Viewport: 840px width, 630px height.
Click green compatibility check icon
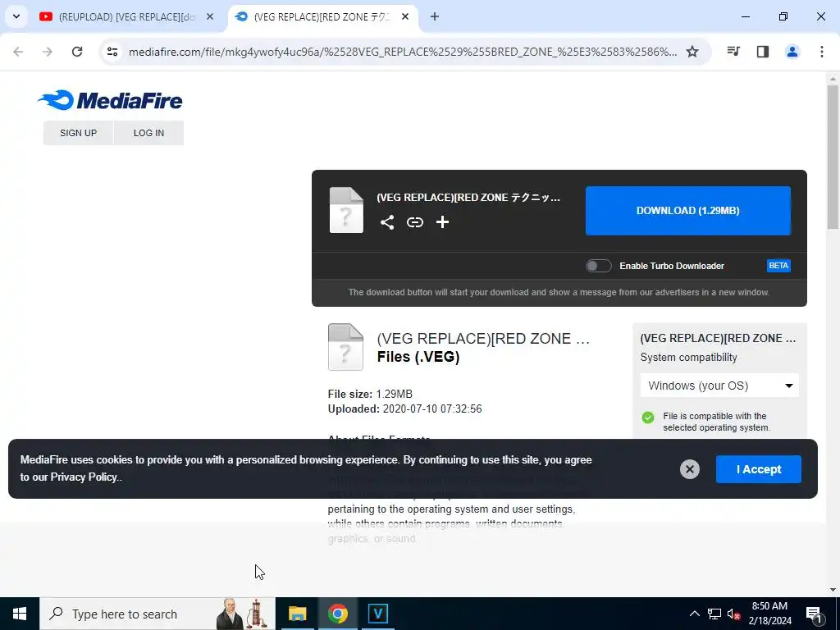coord(648,418)
